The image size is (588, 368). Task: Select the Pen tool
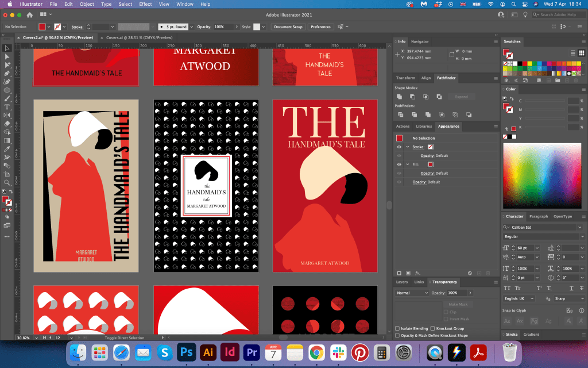[x=7, y=74]
